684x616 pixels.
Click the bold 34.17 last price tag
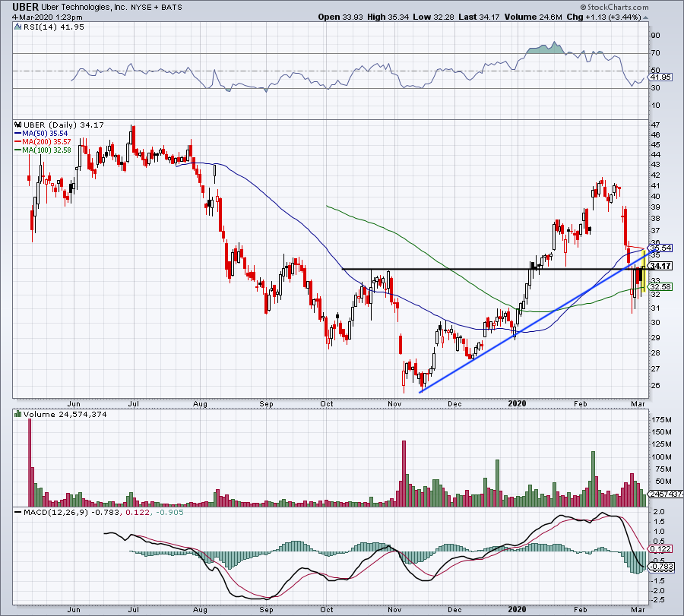pyautogui.click(x=660, y=266)
